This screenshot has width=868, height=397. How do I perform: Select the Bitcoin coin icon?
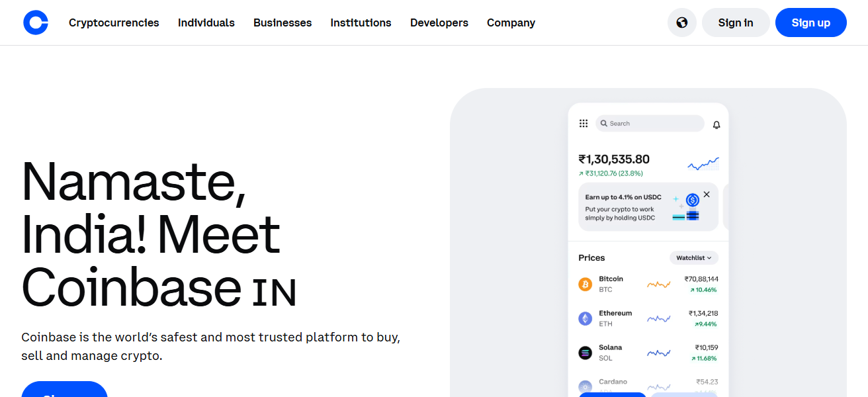click(x=585, y=283)
